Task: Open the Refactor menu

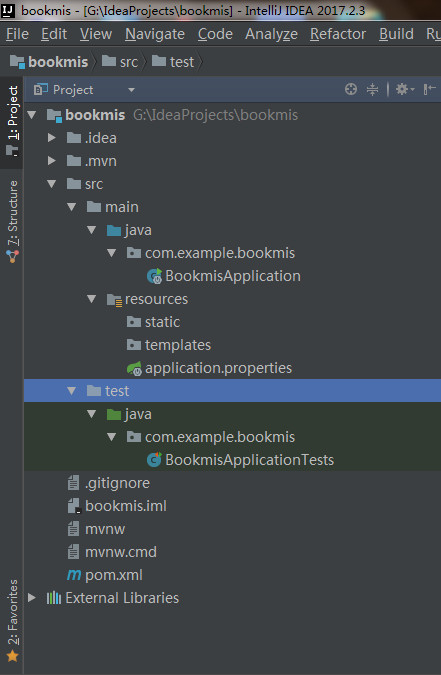Action: click(x=338, y=34)
